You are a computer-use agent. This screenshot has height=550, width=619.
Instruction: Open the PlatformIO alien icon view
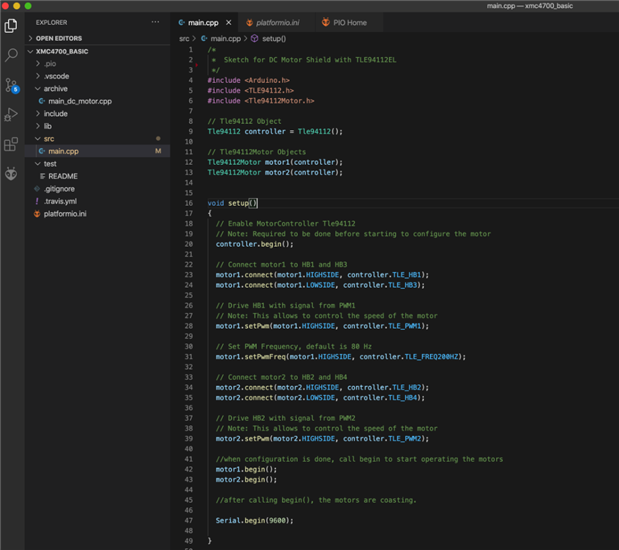pos(11,173)
